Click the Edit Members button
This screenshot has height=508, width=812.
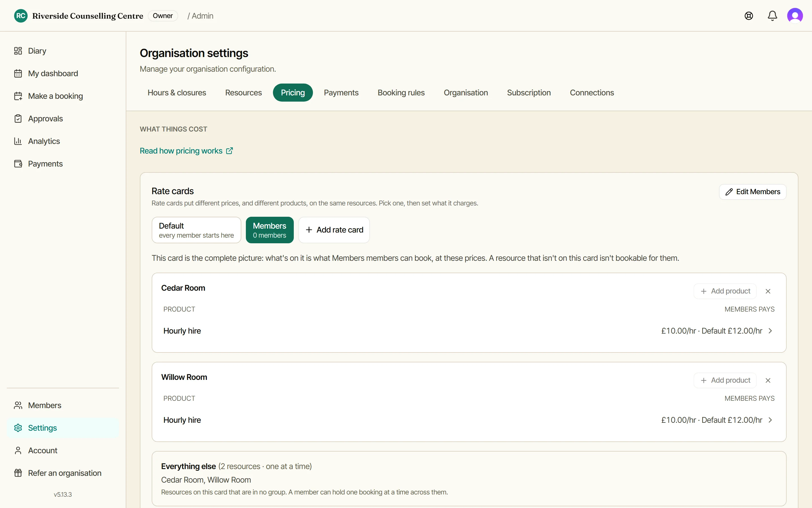point(753,192)
